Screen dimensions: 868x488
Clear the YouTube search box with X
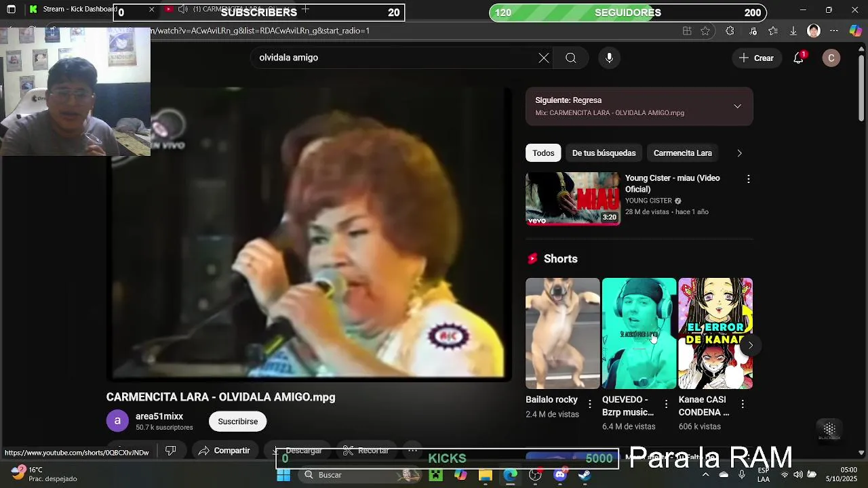pos(543,58)
